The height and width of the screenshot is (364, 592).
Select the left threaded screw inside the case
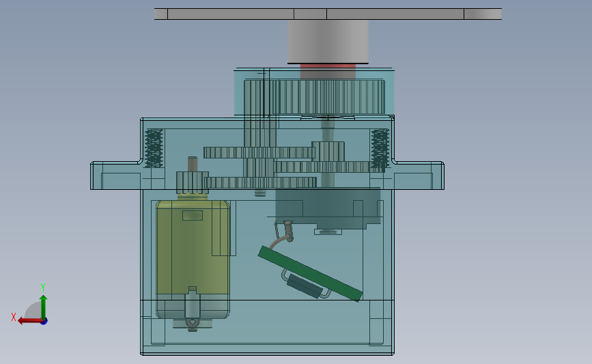154,148
